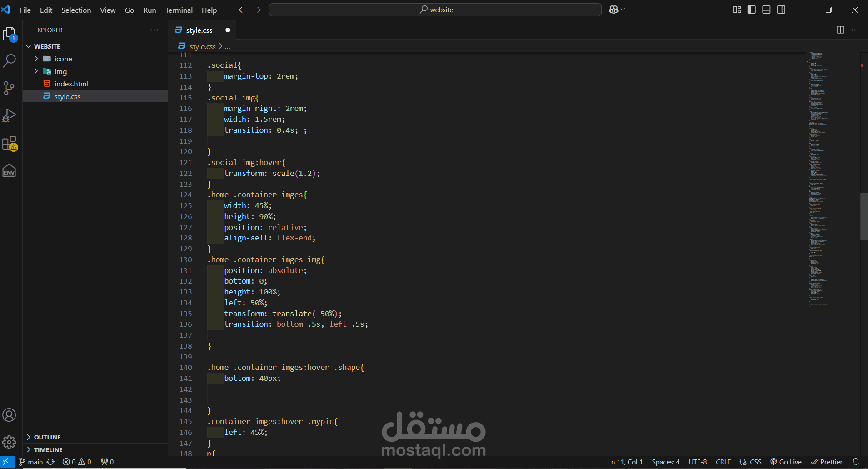This screenshot has width=868, height=469.
Task: Open the Run and Debug view
Action: click(10, 115)
